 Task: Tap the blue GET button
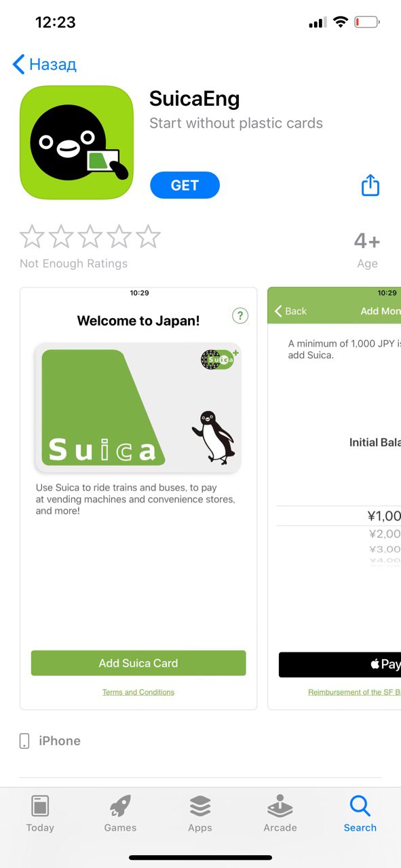pos(185,185)
